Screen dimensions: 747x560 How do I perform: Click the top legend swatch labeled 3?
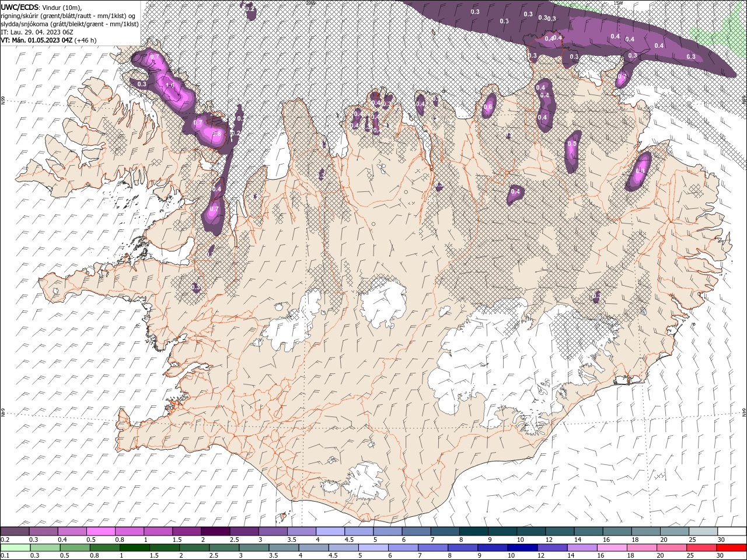272,531
